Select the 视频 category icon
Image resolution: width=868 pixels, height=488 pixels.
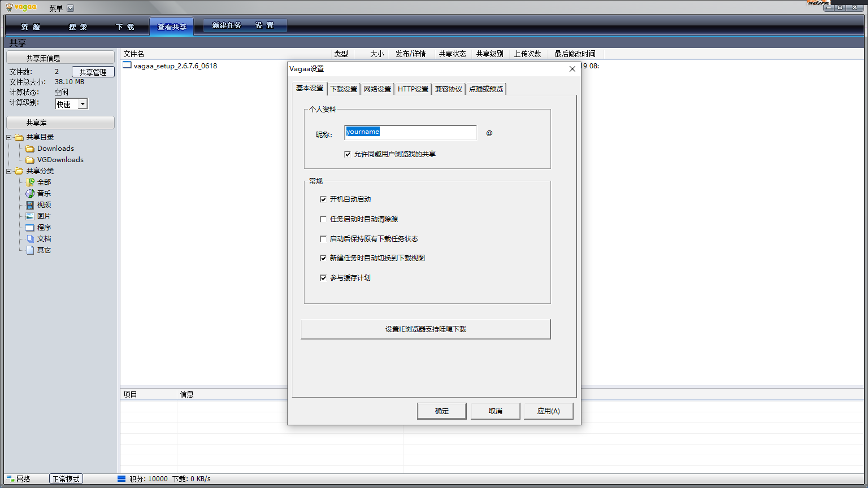tap(30, 205)
